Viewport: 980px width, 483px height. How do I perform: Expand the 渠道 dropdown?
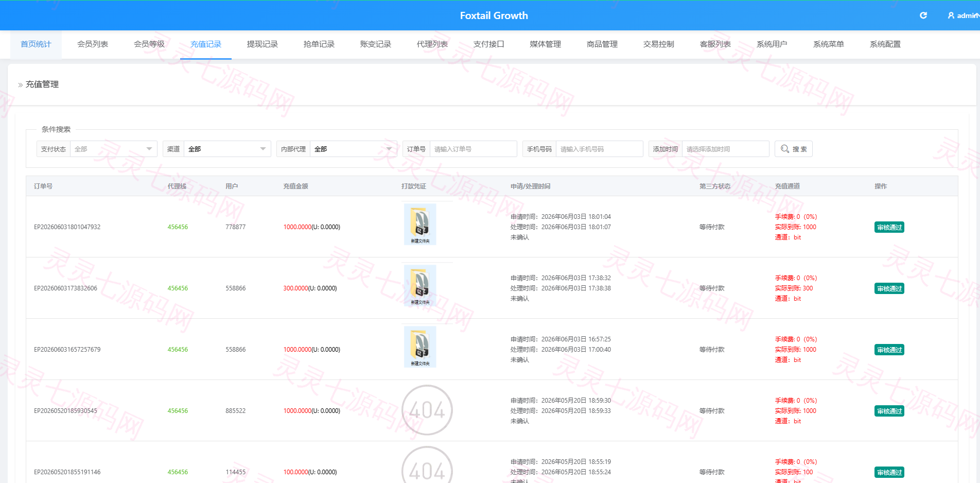(x=227, y=149)
